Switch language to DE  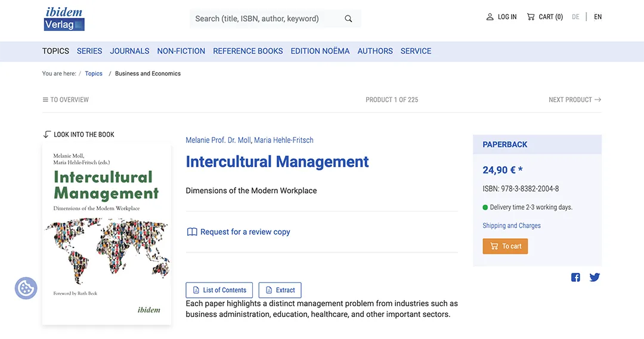coord(575,17)
